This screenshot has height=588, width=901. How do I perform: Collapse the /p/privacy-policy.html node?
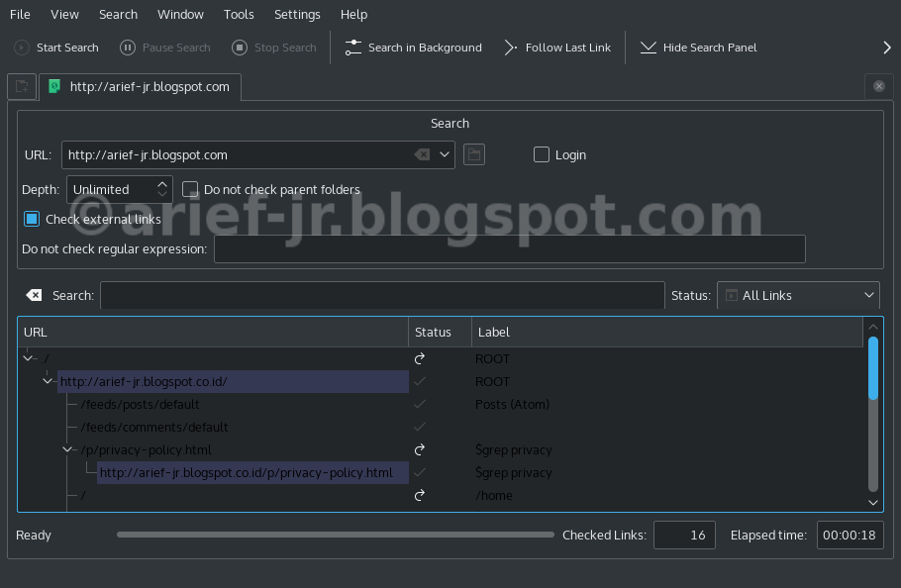click(67, 449)
